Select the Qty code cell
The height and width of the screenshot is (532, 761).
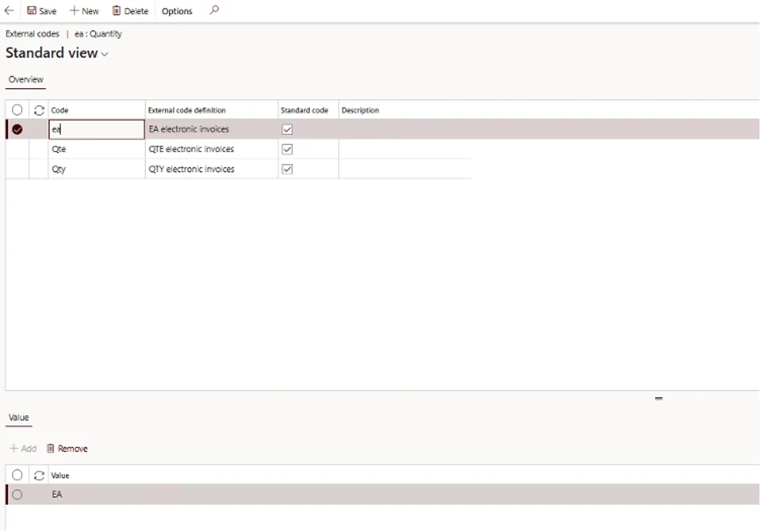click(x=97, y=169)
